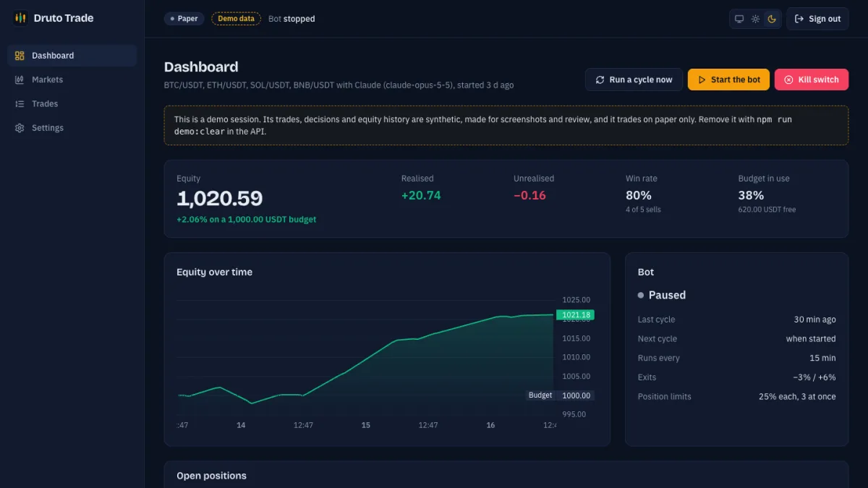868x488 pixels.
Task: Click the Budget 1000.00 chart label
Action: 560,395
